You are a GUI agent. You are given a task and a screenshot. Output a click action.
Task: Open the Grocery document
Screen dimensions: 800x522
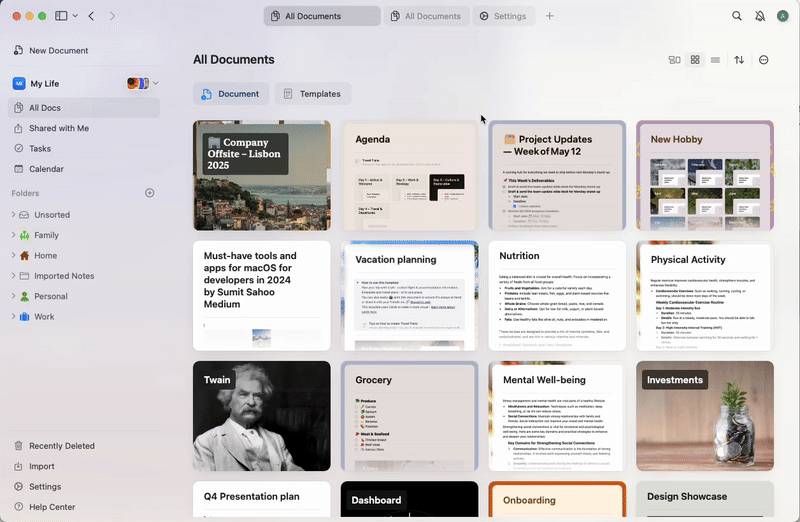click(x=409, y=416)
